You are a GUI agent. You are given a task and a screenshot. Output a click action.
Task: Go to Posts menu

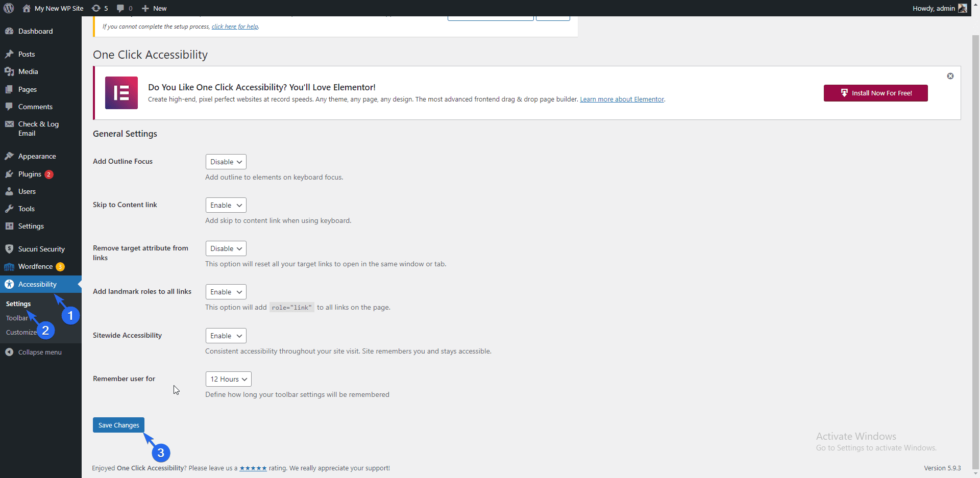[x=27, y=54]
